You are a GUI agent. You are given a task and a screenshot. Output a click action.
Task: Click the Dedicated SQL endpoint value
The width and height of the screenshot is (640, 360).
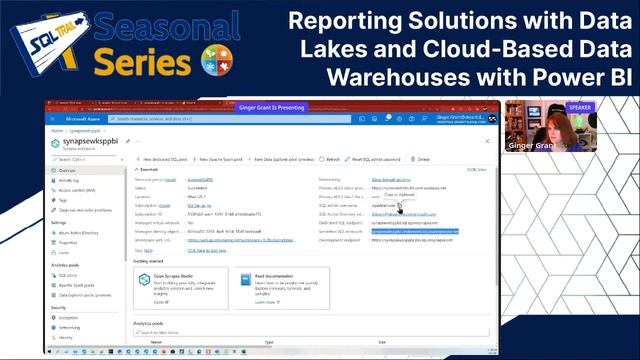404,223
